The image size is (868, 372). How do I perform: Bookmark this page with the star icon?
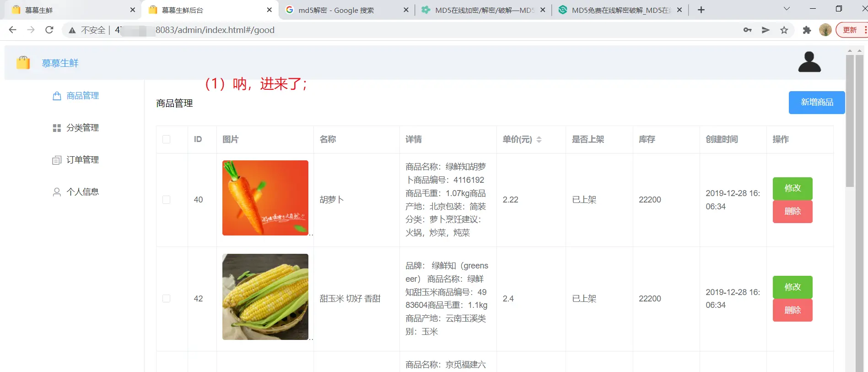pos(784,30)
